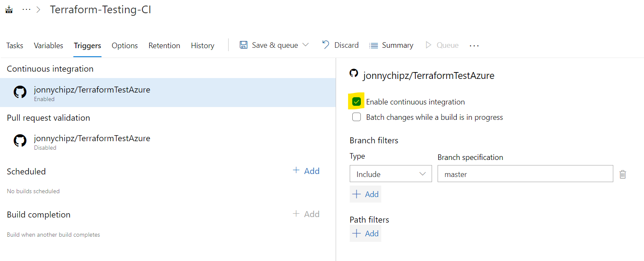This screenshot has height=261, width=644.
Task: Open the breadcrumb ellipsis menu
Action: coord(26,9)
